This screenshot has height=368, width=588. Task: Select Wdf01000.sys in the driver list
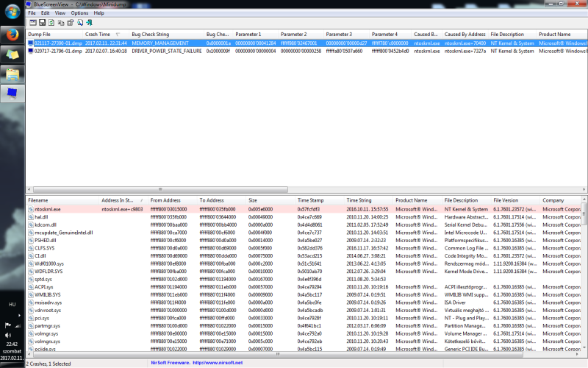(49, 263)
